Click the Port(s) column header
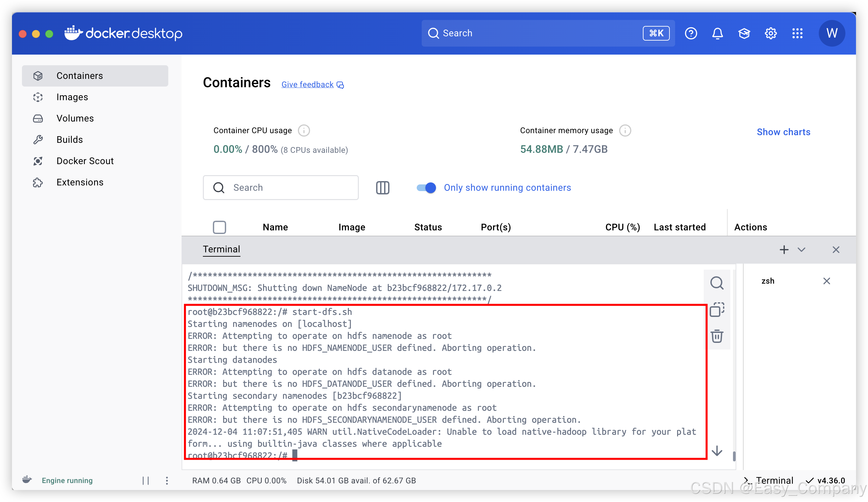This screenshot has height=502, width=868. click(495, 227)
